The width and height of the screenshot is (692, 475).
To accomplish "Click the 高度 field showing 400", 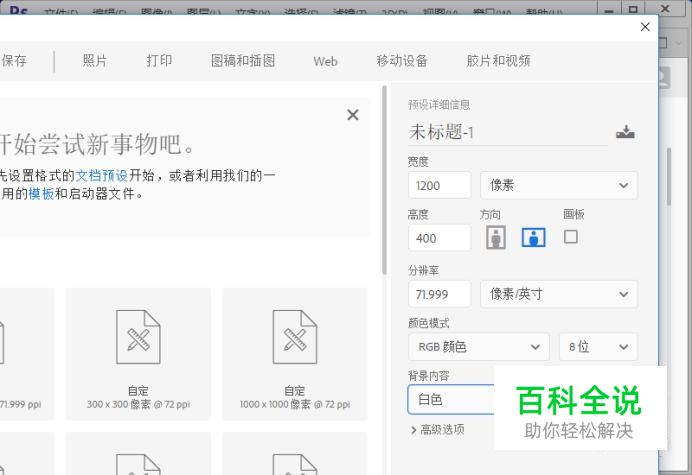I will [440, 238].
